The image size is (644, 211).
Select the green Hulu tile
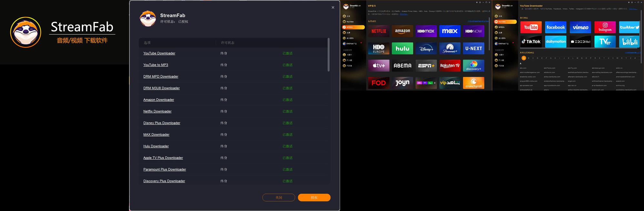pos(402,48)
